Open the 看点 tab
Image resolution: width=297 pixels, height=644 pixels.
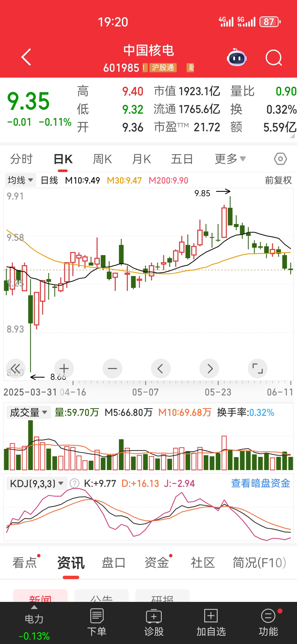[x=25, y=563]
